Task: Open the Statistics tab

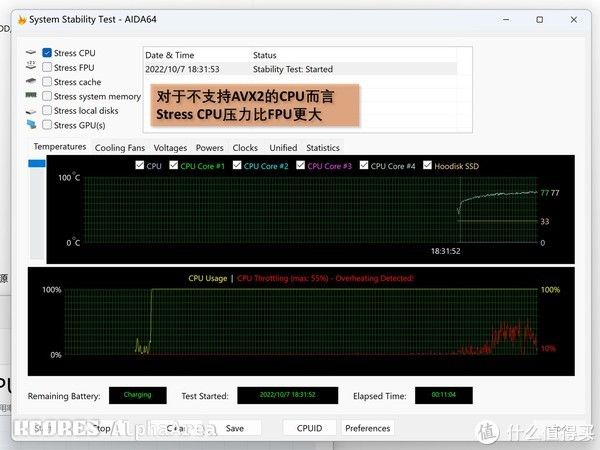Action: tap(322, 147)
